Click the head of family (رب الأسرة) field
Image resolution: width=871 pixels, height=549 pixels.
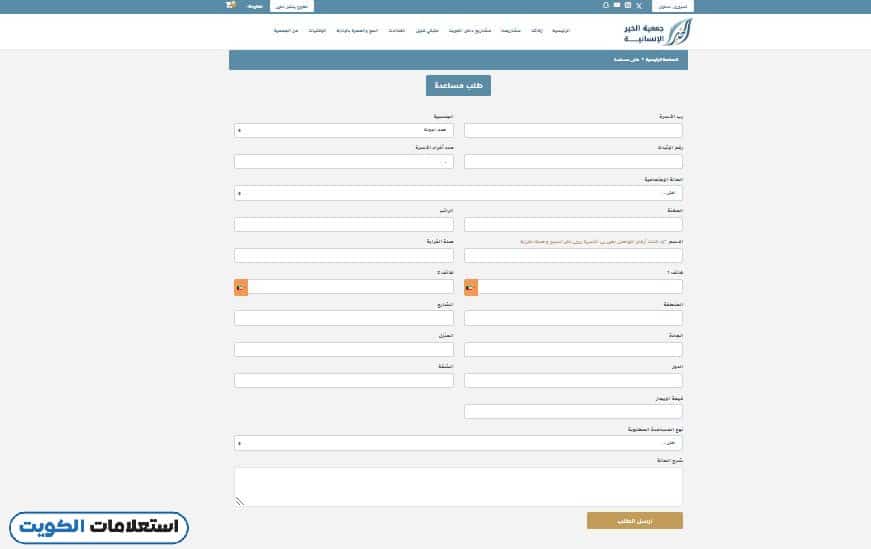(x=573, y=130)
